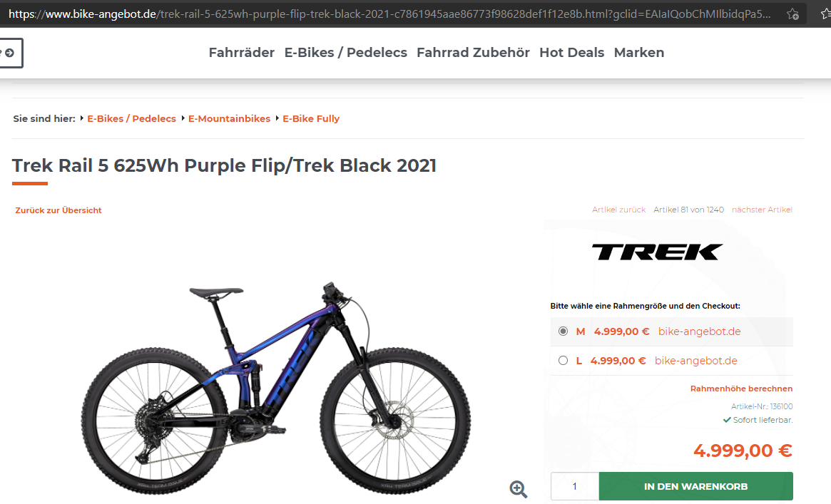The width and height of the screenshot is (831, 504).
Task: Select frame size L radio button
Action: [x=563, y=361]
